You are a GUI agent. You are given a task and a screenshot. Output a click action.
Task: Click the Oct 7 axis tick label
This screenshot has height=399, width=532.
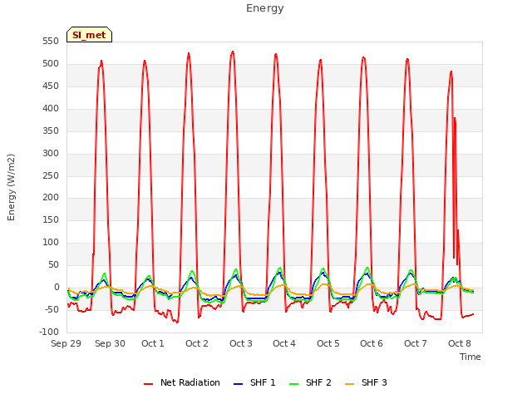point(416,343)
